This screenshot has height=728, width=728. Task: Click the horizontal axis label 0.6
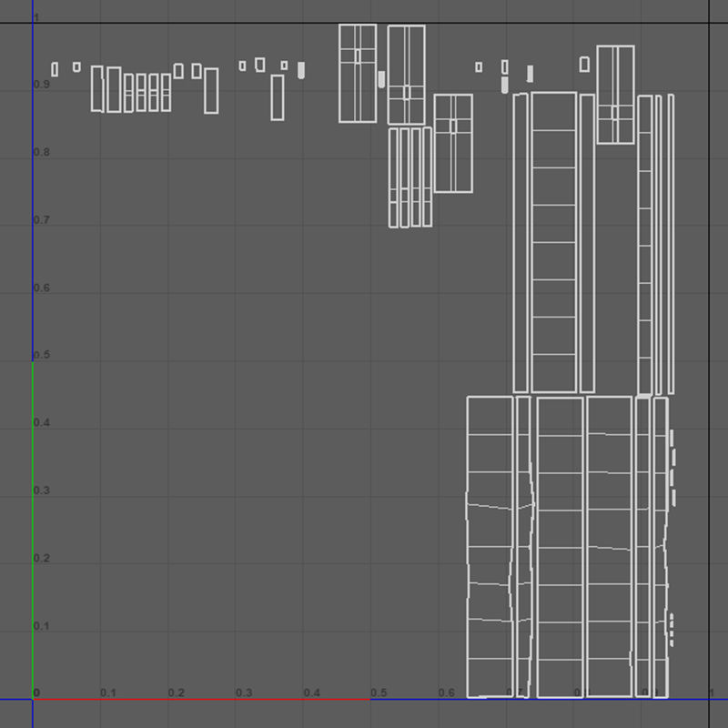446,693
